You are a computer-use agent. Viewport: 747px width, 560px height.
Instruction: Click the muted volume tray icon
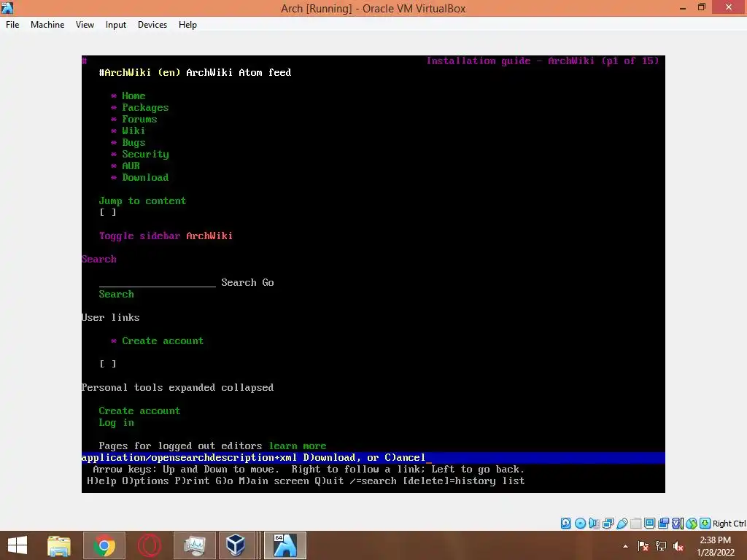tap(678, 546)
